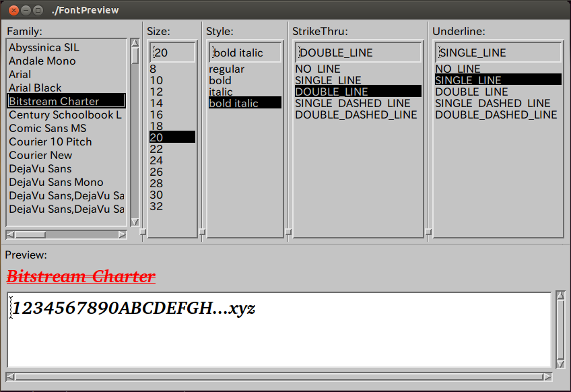This screenshot has width=571, height=392.
Task: Select Courier 10 Pitch font
Action: [66, 141]
